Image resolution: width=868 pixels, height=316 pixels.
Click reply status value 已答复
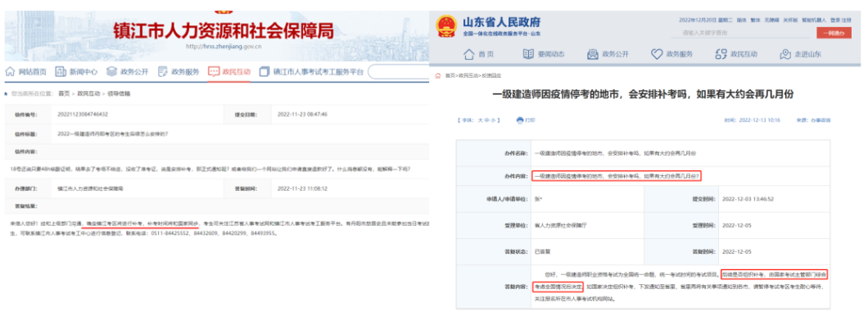pyautogui.click(x=543, y=251)
